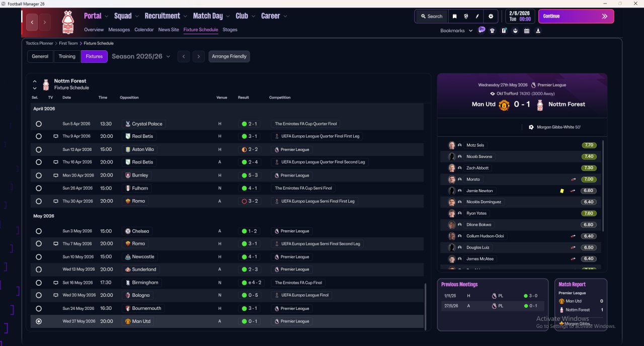Click the Chelsea club crest
Screen dimensions: 644x346
(x=128, y=231)
